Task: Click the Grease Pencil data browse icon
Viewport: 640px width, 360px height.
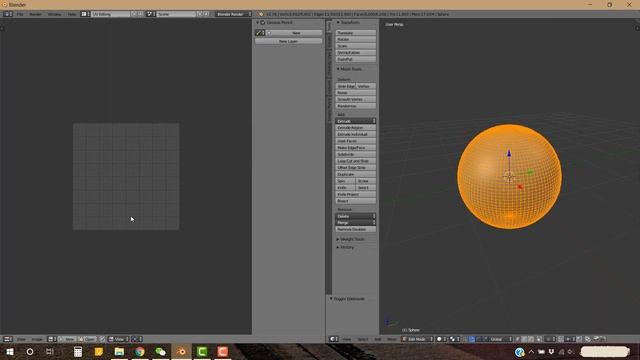Action: (260, 33)
